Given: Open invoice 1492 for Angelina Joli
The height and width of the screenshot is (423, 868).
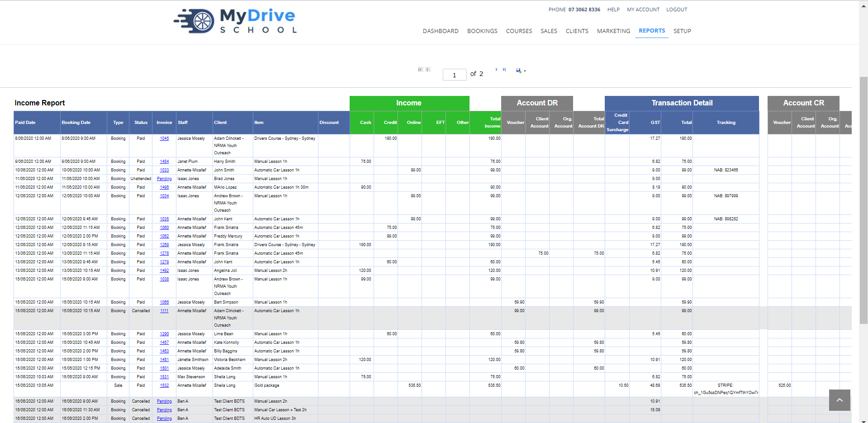Looking at the screenshot, I should click(x=164, y=271).
